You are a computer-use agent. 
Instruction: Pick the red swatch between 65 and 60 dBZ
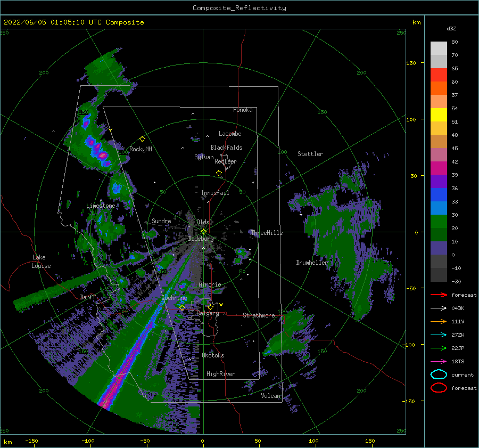(x=439, y=75)
